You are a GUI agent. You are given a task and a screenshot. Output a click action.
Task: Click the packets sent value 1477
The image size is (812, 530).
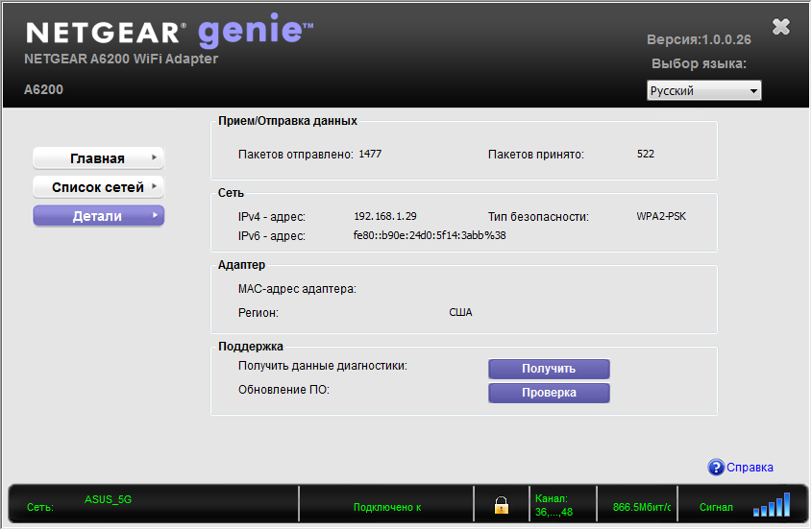[x=370, y=155]
